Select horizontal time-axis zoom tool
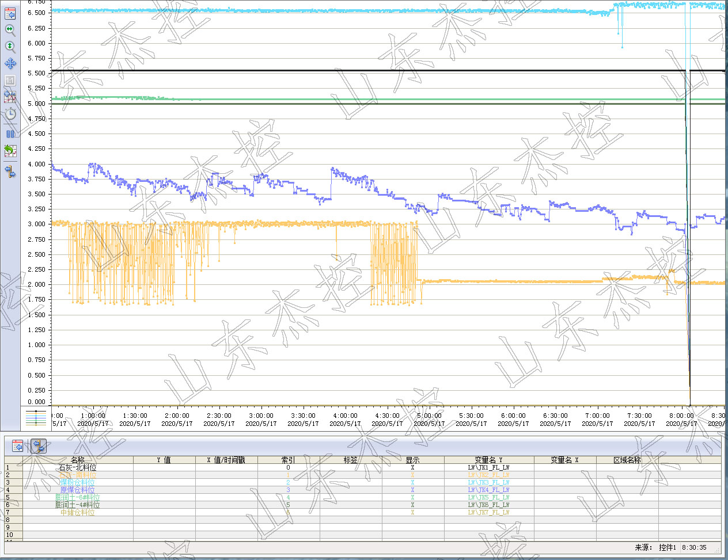Viewport: 728px width, 560px height. coord(10,29)
